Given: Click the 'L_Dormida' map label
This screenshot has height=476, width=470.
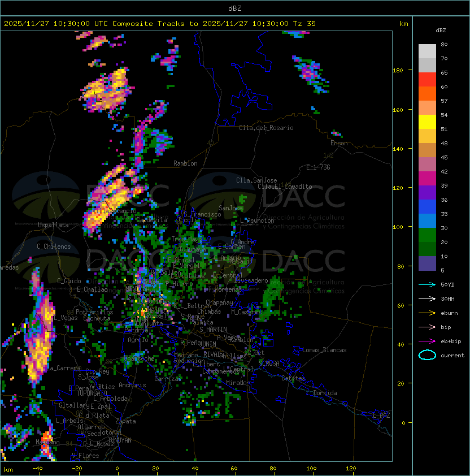Looking at the screenshot, I should tap(321, 393).
